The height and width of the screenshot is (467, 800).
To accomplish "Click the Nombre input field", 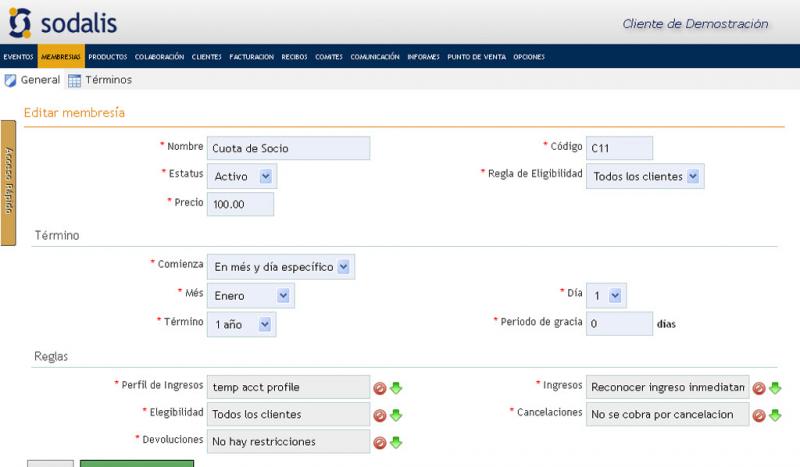I will tap(288, 148).
